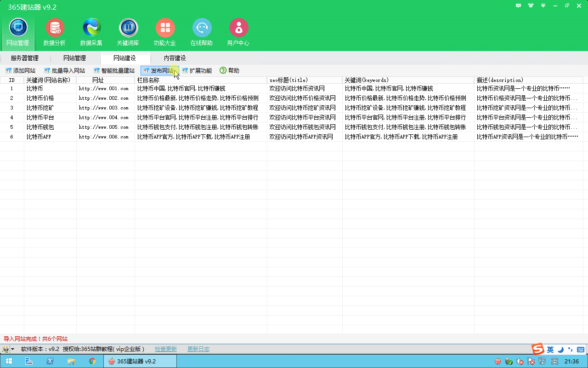This screenshot has height=368, width=588.
Task: Click the URL http://www.005.com cell
Action: pyautogui.click(x=106, y=127)
